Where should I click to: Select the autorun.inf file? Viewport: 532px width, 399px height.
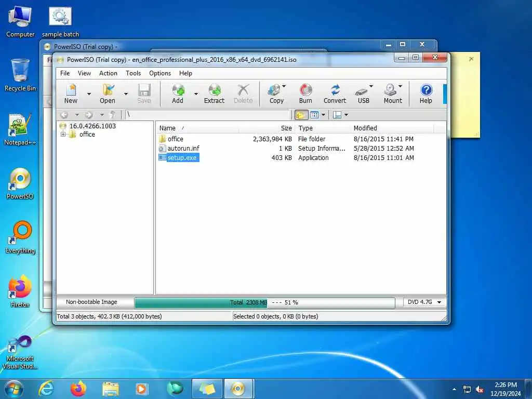(183, 149)
